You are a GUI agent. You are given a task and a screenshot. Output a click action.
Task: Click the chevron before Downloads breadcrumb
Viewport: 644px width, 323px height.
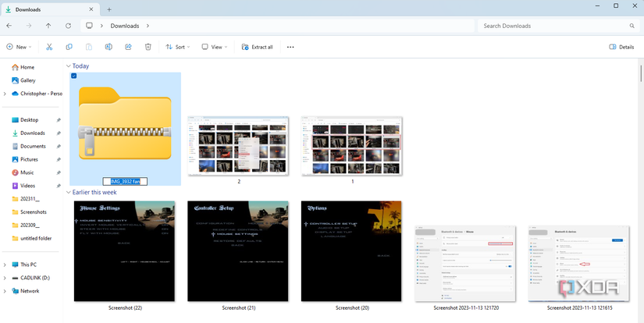(101, 26)
